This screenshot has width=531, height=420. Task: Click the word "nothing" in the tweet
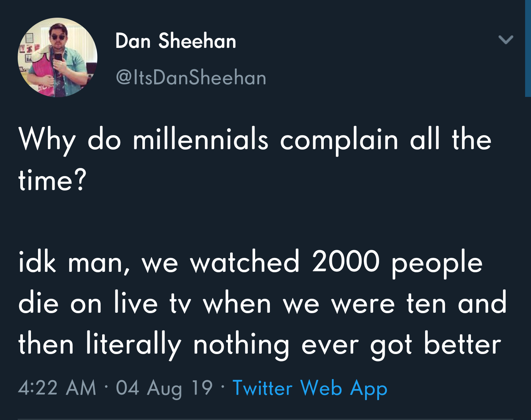click(x=241, y=345)
